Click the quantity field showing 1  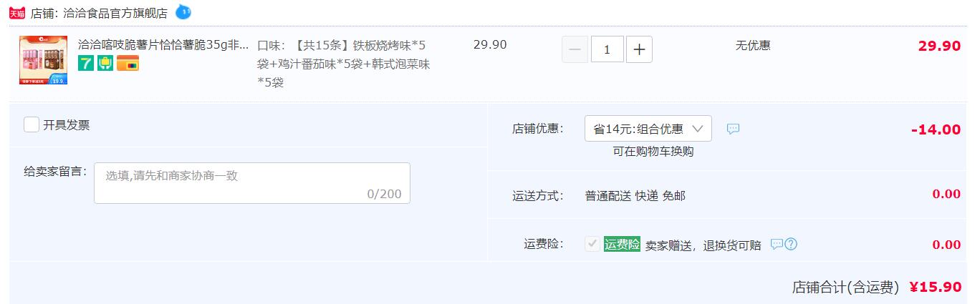(x=607, y=49)
